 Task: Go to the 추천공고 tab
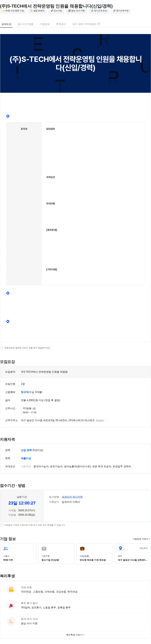61,24
